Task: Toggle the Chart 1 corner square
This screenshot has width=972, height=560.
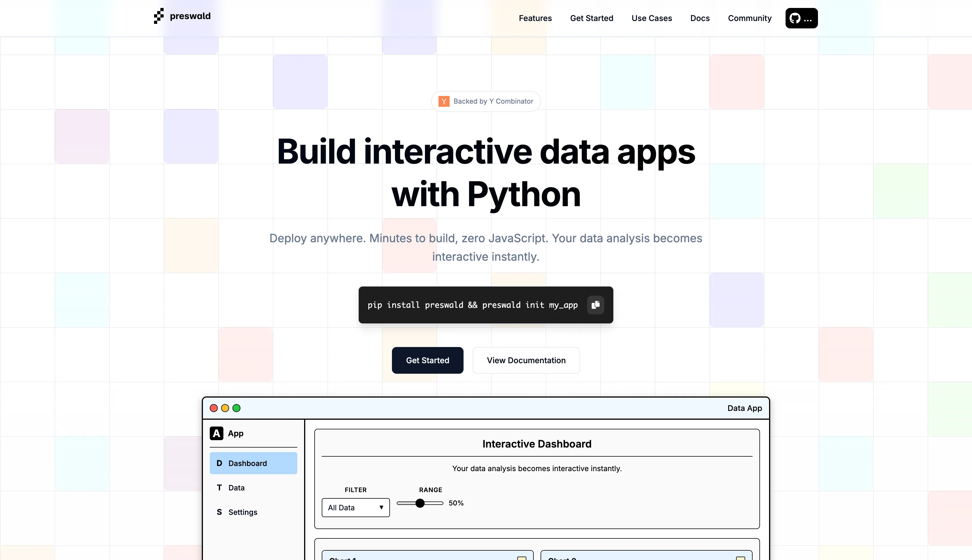Action: click(x=522, y=558)
